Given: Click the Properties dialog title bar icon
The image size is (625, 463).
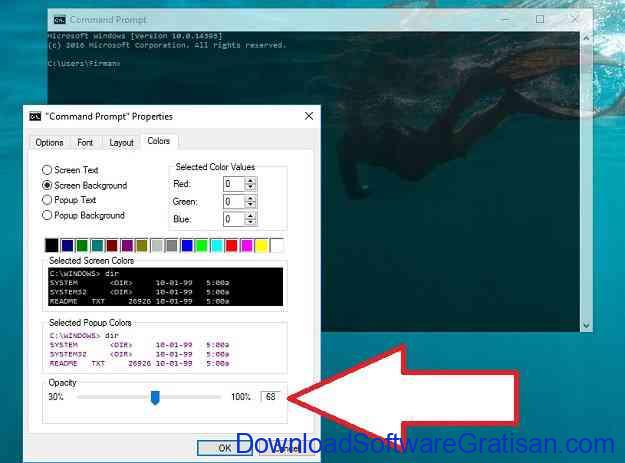Looking at the screenshot, I should tap(35, 116).
